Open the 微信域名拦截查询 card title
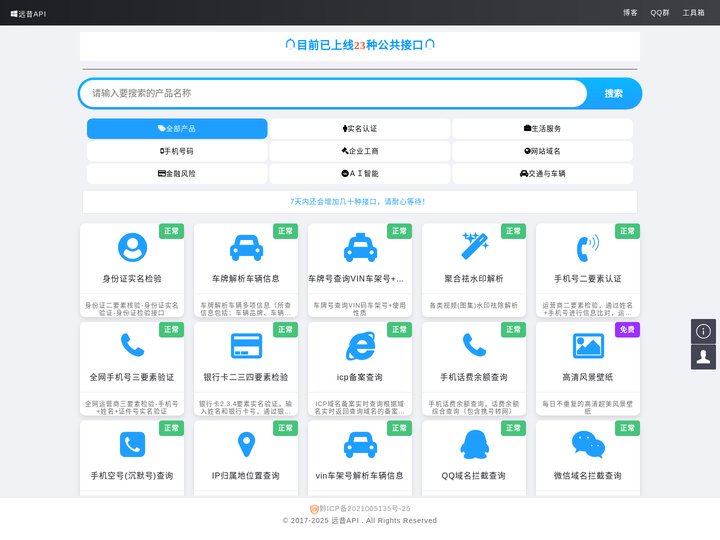Image resolution: width=720 pixels, height=540 pixels. click(588, 476)
